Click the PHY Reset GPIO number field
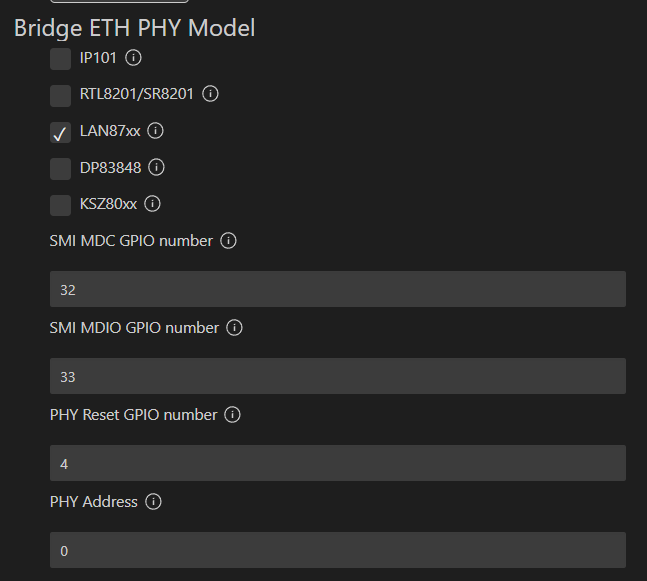 click(x=338, y=463)
